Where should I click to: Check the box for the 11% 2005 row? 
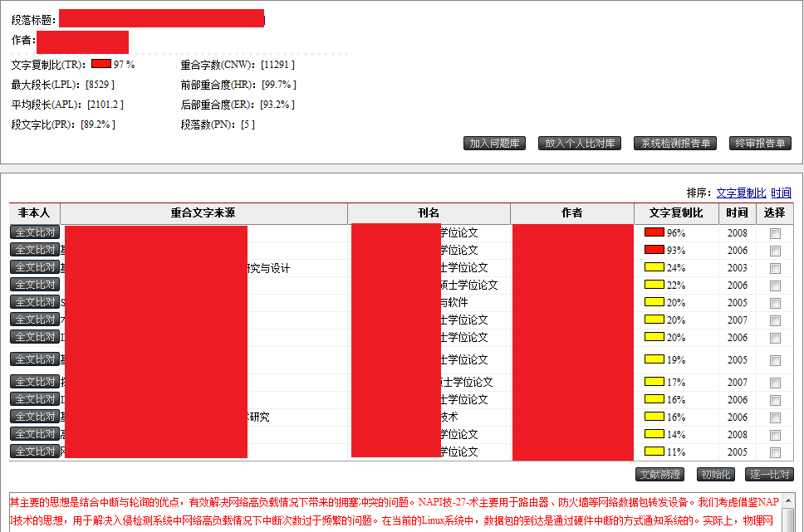pyautogui.click(x=775, y=453)
